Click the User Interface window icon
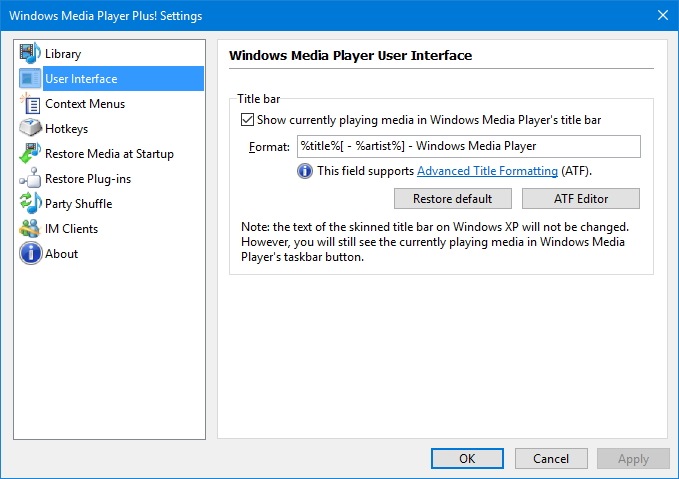The image size is (679, 479). click(x=30, y=78)
